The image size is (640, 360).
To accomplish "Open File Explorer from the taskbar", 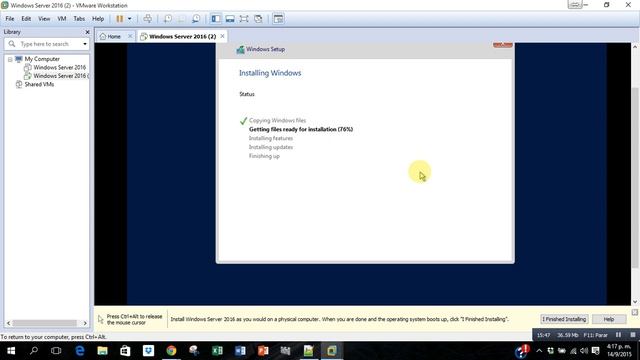I will coord(102,351).
